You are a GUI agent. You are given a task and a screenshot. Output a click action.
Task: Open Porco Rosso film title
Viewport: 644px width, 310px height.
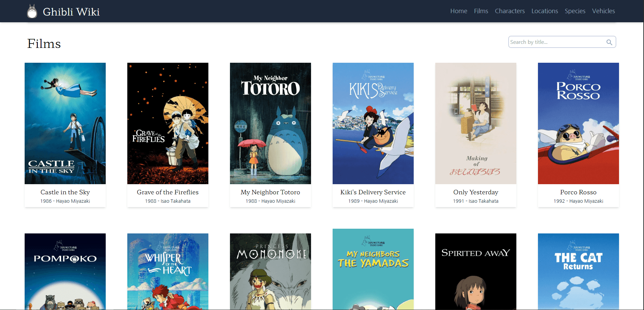coord(578,192)
